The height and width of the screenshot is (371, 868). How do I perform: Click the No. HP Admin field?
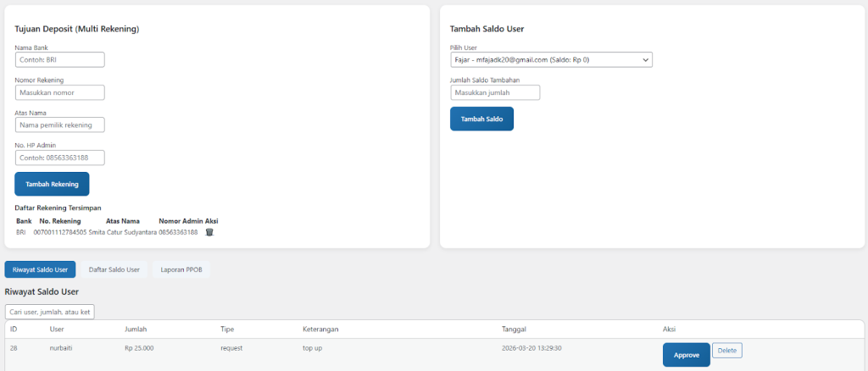[x=59, y=158]
